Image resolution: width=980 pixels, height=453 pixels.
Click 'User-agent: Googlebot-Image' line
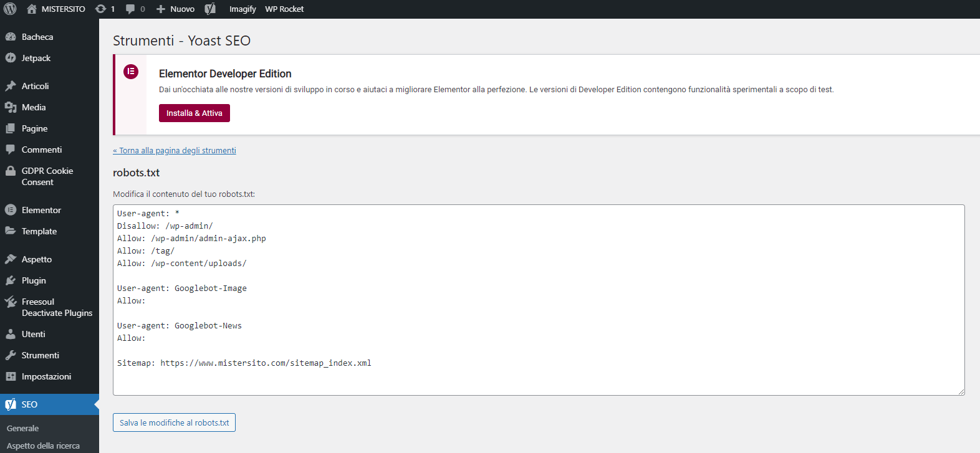182,288
